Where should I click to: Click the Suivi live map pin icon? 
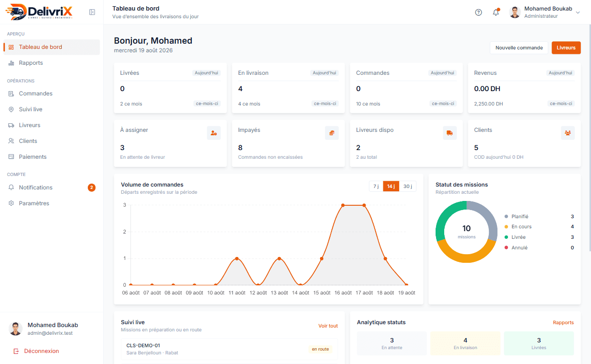click(x=11, y=109)
